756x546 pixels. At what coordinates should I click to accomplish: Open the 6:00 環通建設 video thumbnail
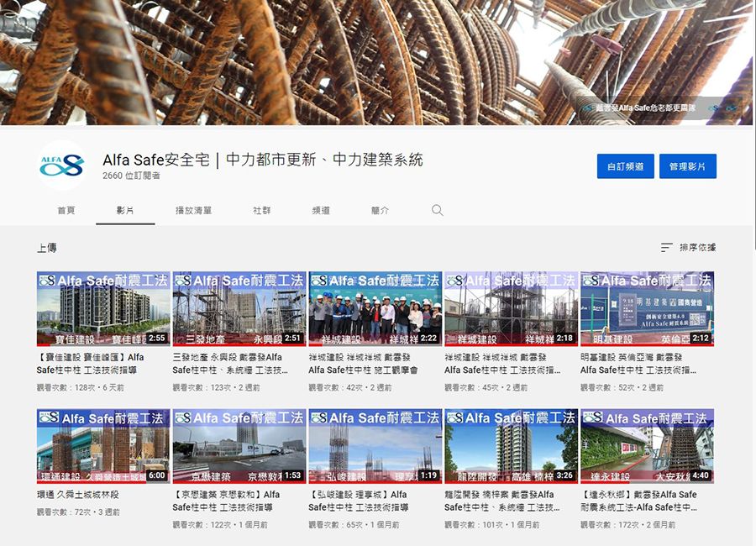pyautogui.click(x=103, y=446)
